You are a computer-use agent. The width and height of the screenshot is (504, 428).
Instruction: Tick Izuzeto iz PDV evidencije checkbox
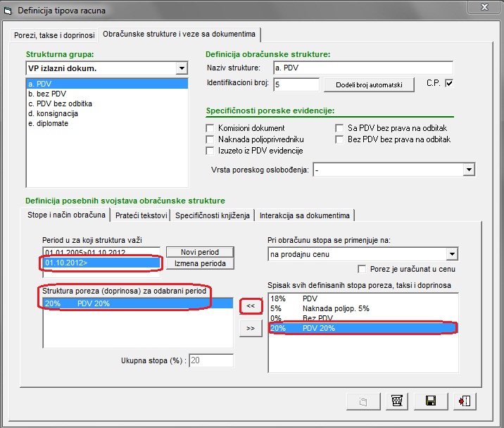point(210,151)
